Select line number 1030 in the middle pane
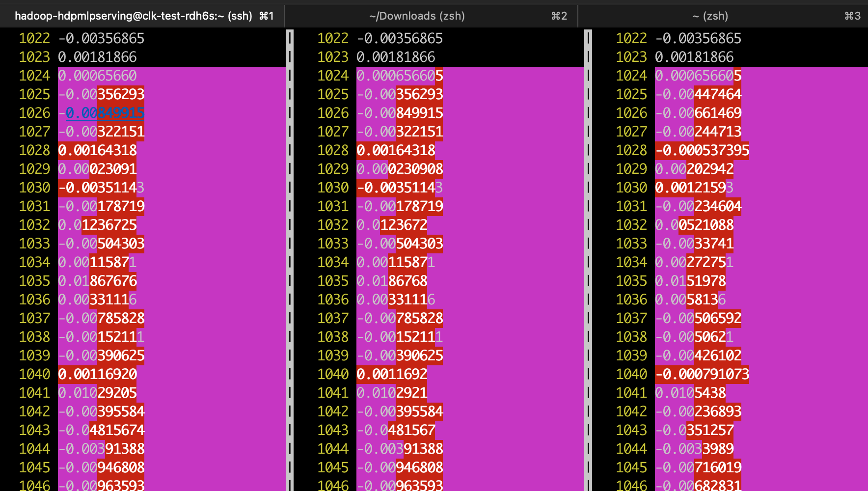Screen dimensions: 868x491 (x=333, y=187)
